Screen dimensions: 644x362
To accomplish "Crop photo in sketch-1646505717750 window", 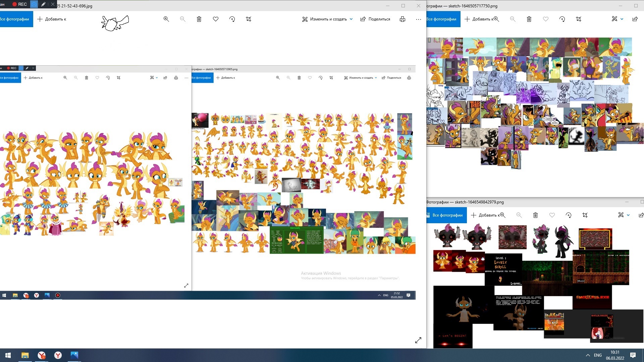I will [579, 19].
